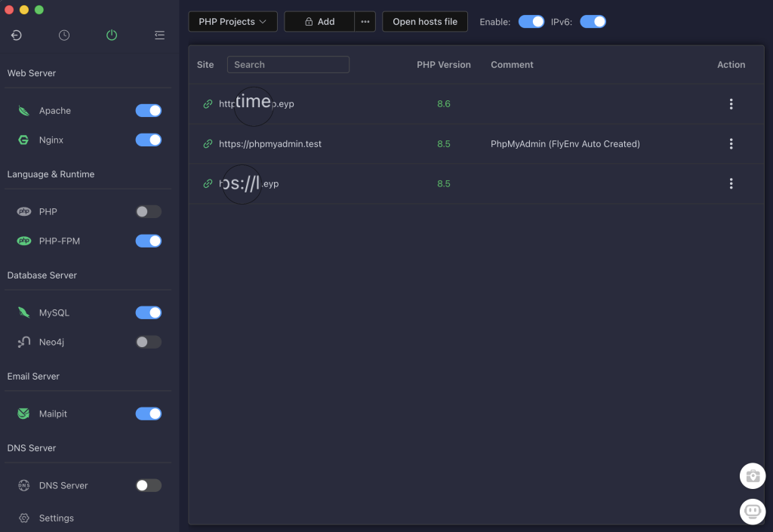This screenshot has height=532, width=773.
Task: Select the Nginx logo icon
Action: (x=23, y=140)
